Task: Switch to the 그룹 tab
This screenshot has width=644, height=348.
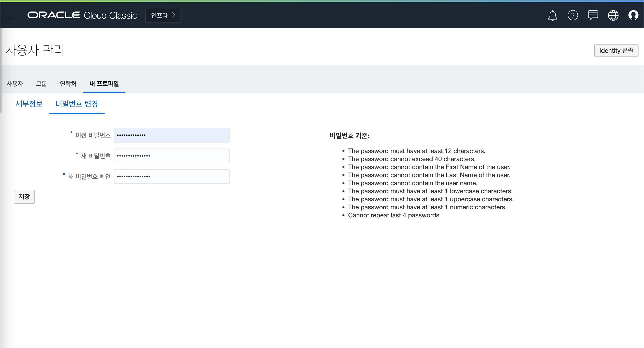Action: click(x=41, y=84)
